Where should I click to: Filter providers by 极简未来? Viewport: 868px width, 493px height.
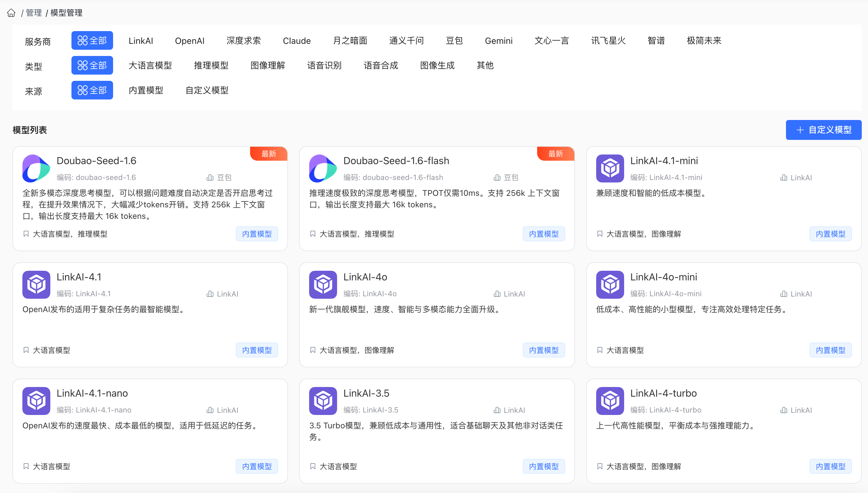pyautogui.click(x=704, y=41)
